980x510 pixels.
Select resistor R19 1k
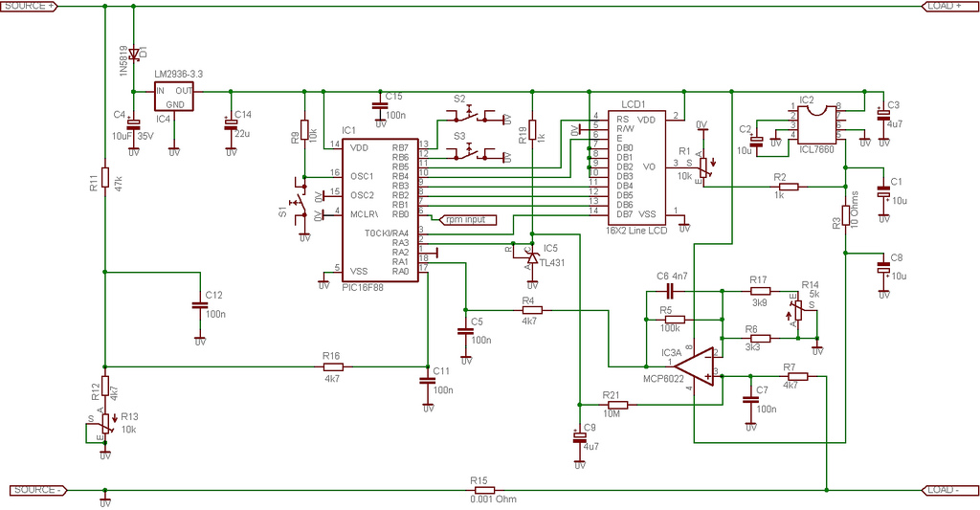pos(532,129)
